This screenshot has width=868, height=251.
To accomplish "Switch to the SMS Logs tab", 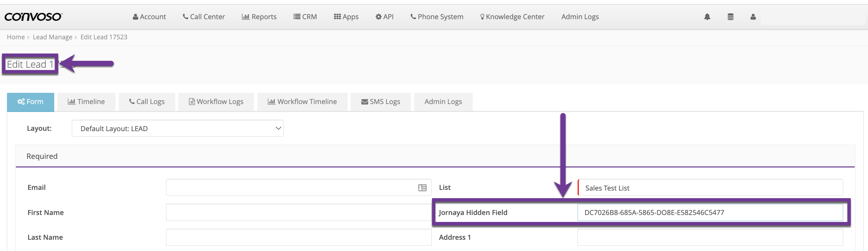I will [380, 102].
